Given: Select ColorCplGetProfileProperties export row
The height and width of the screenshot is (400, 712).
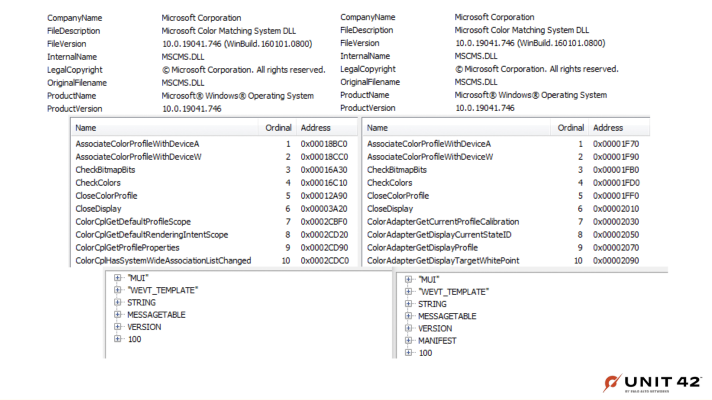Looking at the screenshot, I should coord(214,247).
